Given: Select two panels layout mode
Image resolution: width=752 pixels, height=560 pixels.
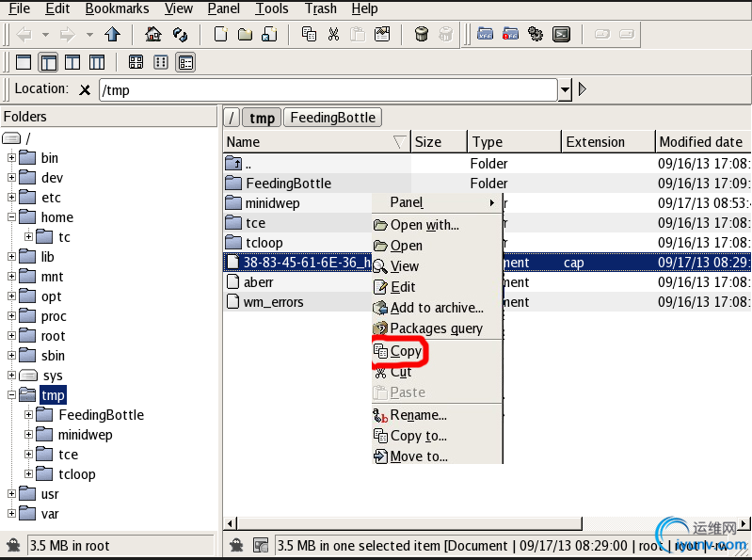Looking at the screenshot, I should [72, 62].
